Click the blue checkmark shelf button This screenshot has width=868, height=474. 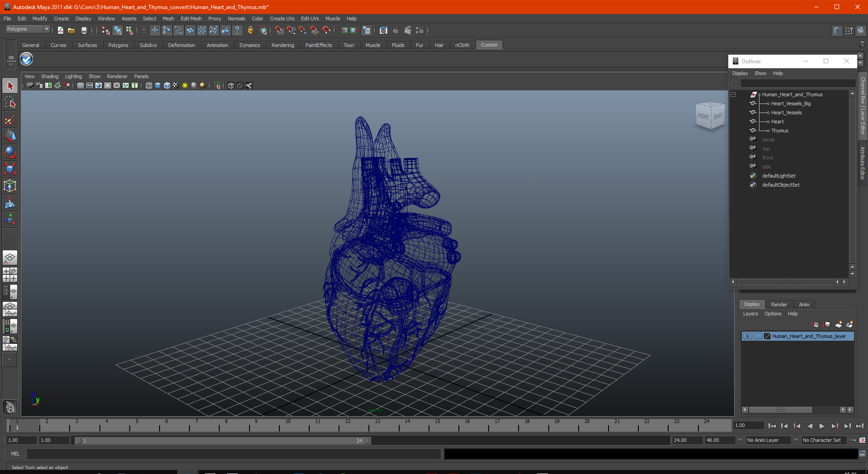tap(27, 59)
